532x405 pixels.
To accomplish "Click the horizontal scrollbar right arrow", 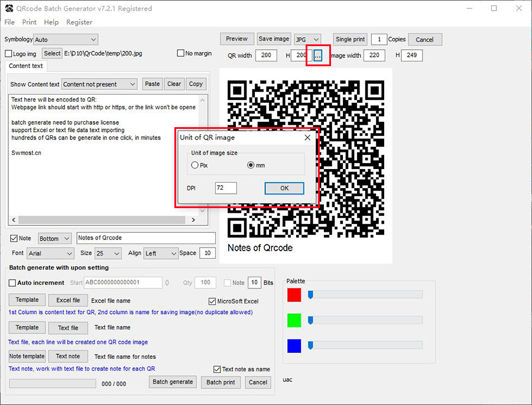I will [193, 220].
